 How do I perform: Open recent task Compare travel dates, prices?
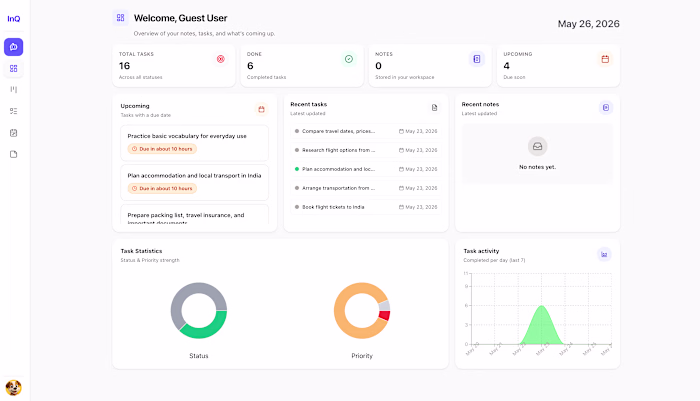click(x=366, y=131)
